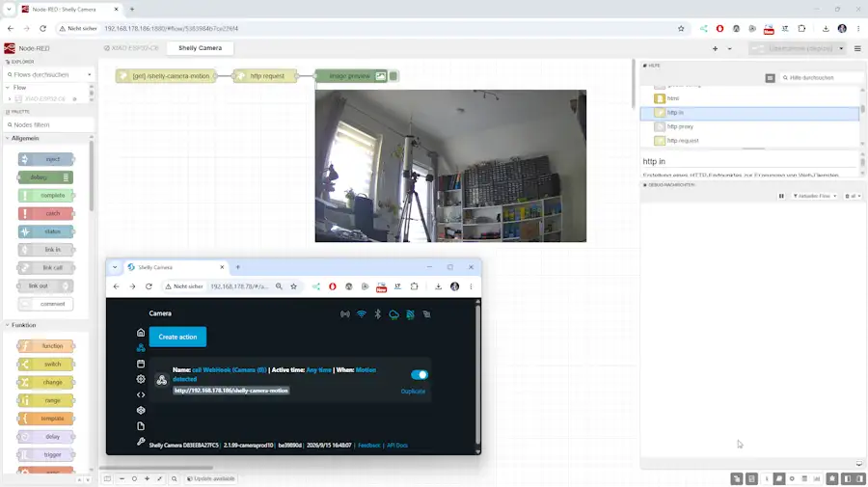
Task: Reset Node-RED canvas zoom
Action: pos(134,478)
